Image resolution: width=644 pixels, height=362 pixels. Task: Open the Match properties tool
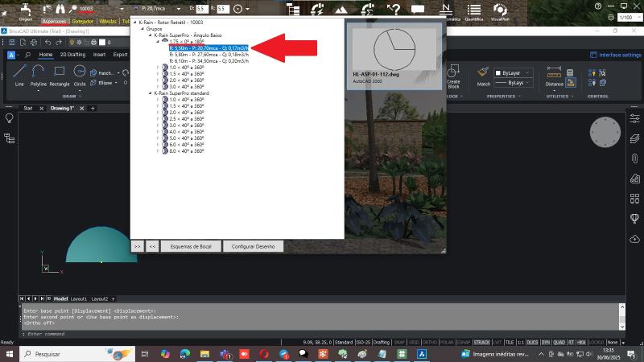coord(483,75)
